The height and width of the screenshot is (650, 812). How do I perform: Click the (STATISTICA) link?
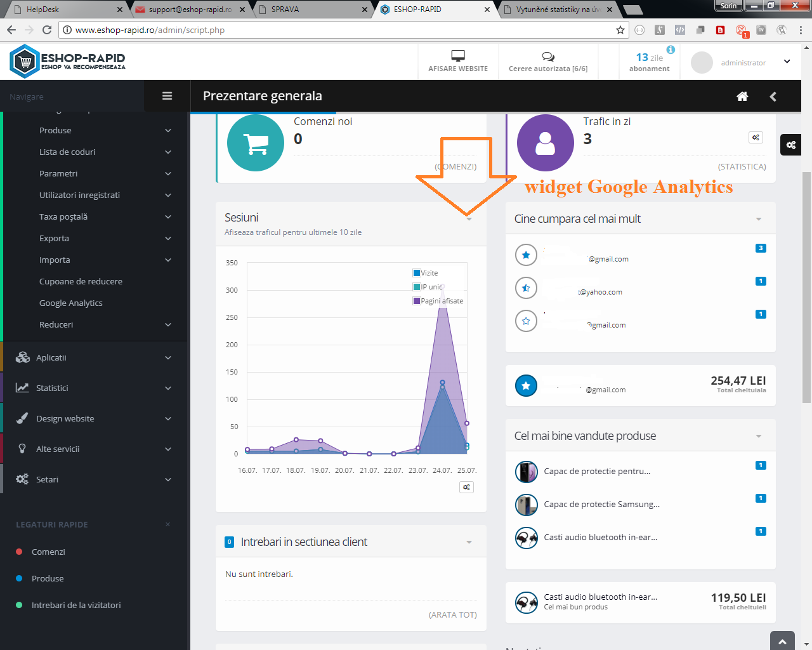[x=742, y=166]
